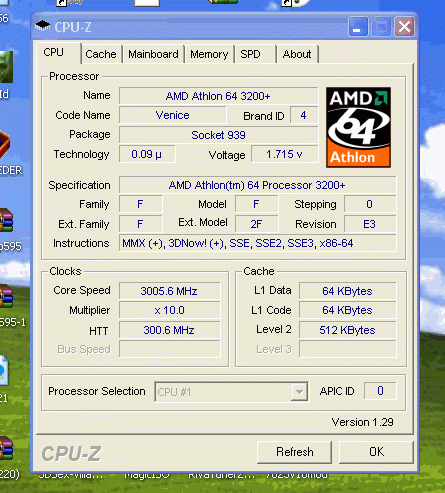This screenshot has height=493, width=445.
Task: Click the Instructions field MMX, 3DNow!
Action: tap(257, 243)
